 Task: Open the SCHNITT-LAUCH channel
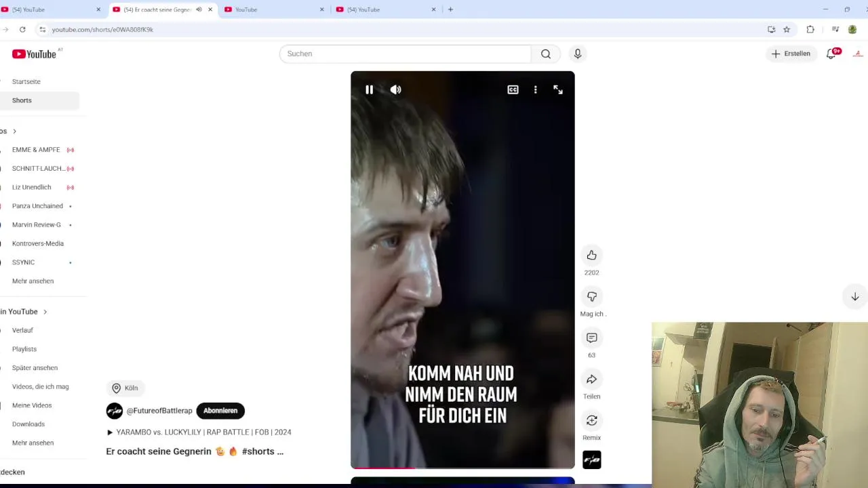tap(39, 168)
